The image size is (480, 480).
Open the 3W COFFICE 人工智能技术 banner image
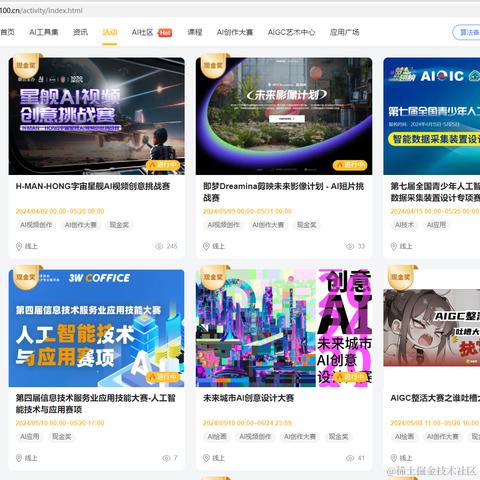tap(97, 328)
